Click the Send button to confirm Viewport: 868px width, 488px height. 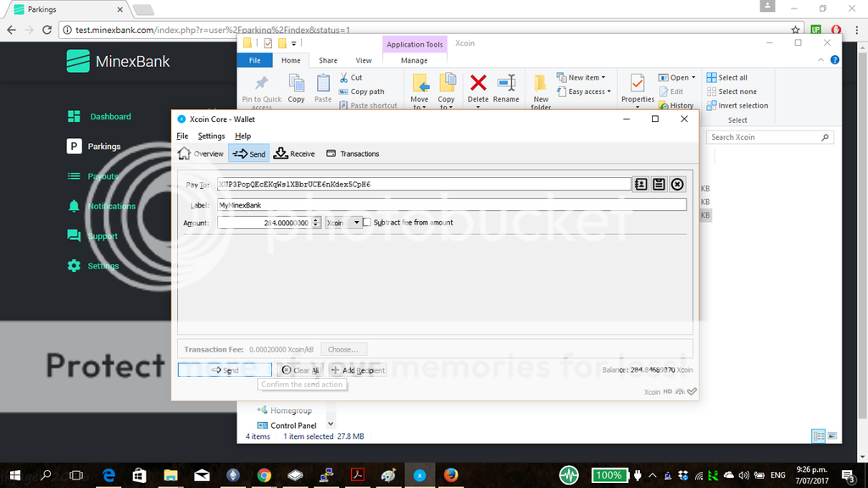click(x=225, y=369)
